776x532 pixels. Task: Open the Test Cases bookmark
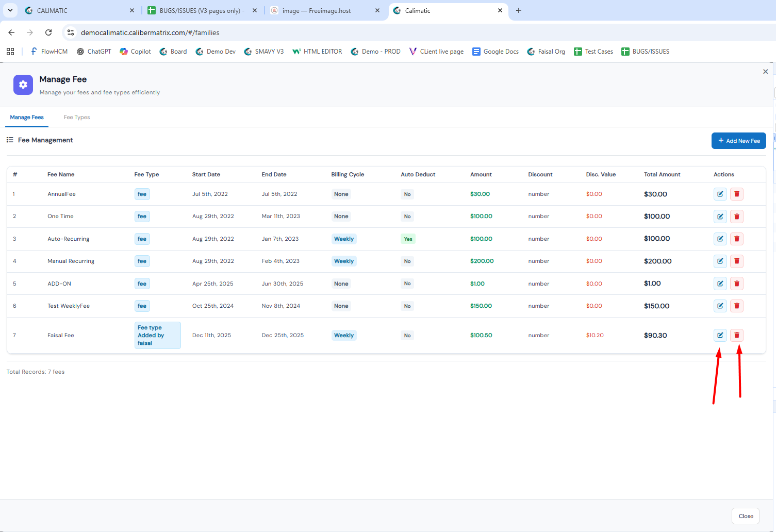(593, 52)
